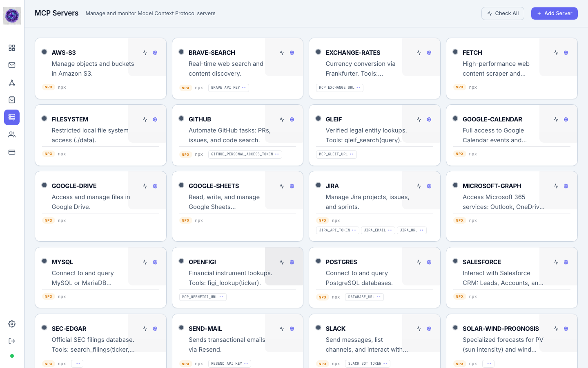Check activity pulse for EXCHANGE-RATES server
The height and width of the screenshot is (368, 588).
tap(419, 53)
